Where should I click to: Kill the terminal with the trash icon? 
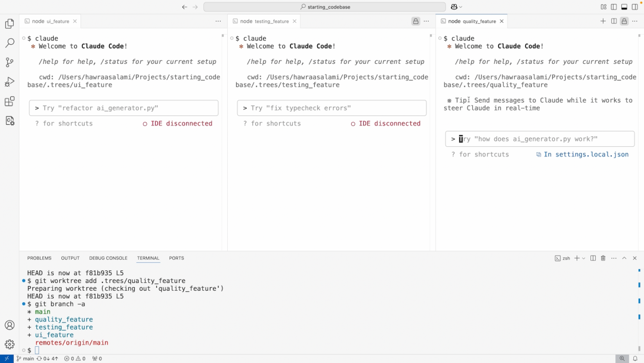pyautogui.click(x=603, y=258)
